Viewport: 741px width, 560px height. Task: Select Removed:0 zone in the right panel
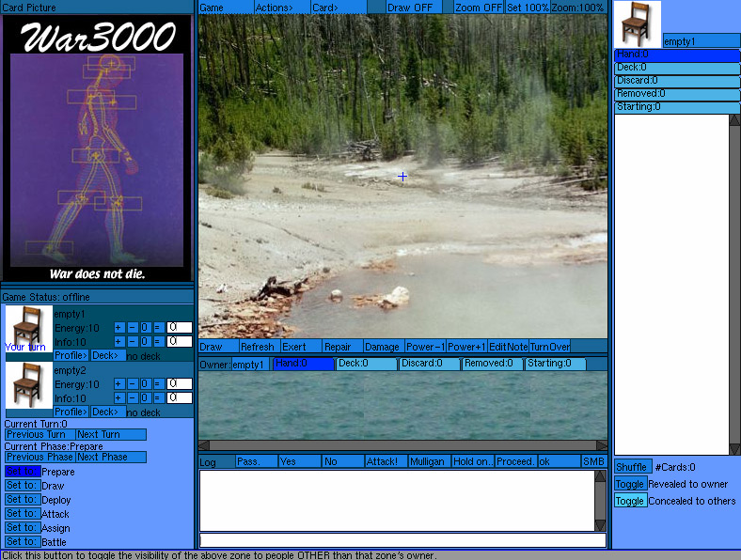[x=677, y=95]
